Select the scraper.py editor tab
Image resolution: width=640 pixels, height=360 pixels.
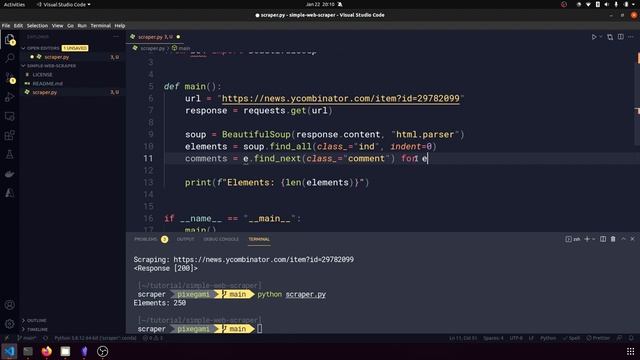[155, 37]
